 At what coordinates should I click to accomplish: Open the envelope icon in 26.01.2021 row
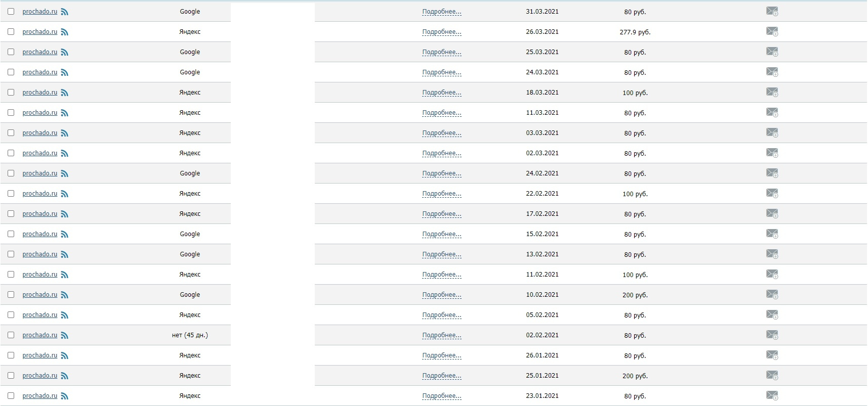(772, 355)
